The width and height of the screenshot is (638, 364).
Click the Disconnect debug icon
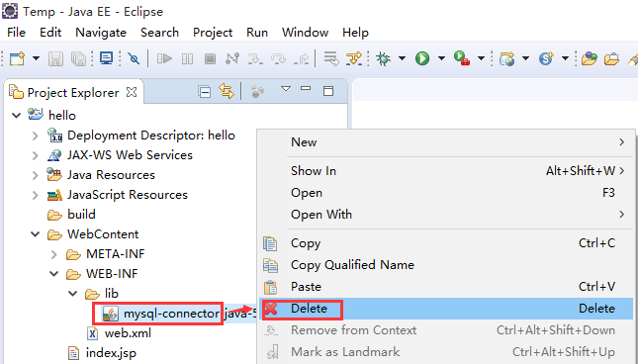(232, 59)
